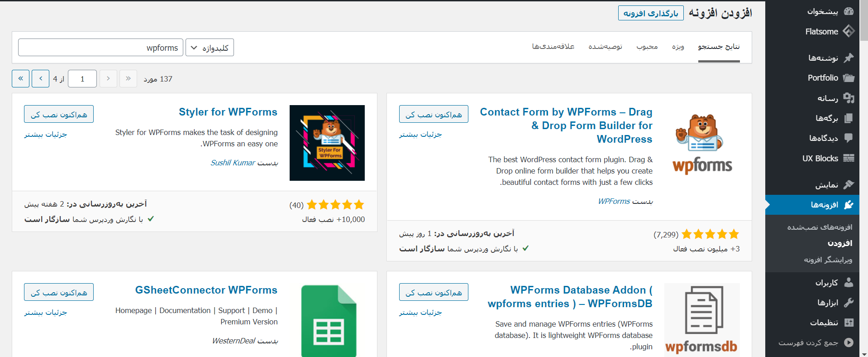Install WPForms Database Addon now
The width and height of the screenshot is (868, 357).
[434, 292]
